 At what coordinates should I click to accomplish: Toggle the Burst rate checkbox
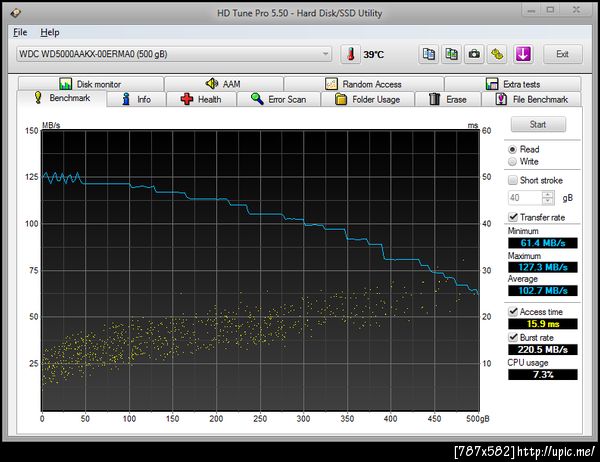[x=513, y=337]
